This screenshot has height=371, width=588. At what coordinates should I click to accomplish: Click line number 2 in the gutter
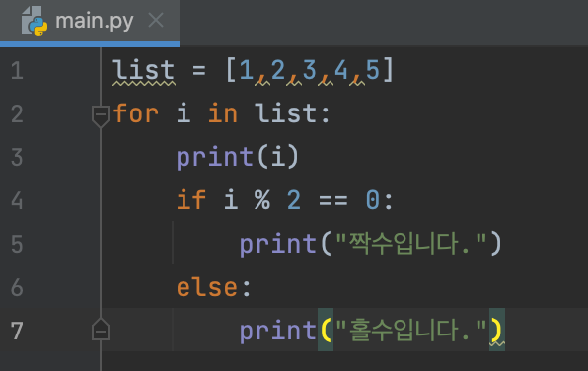tap(17, 113)
